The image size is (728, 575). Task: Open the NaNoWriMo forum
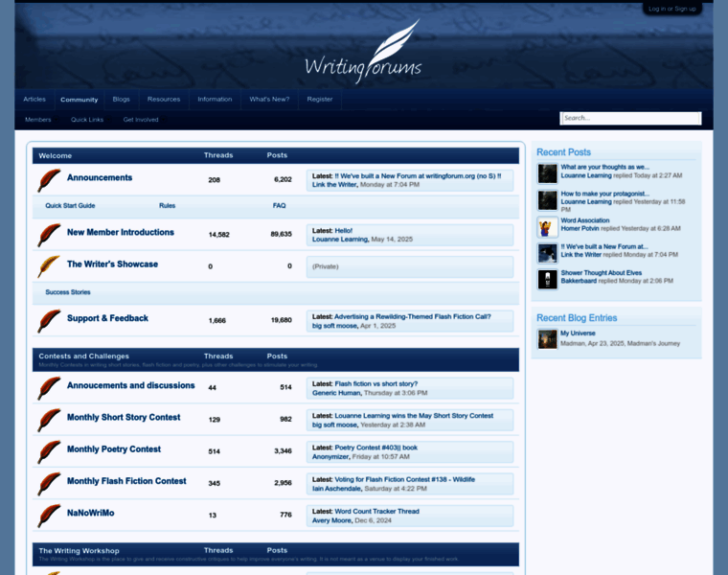click(x=91, y=513)
